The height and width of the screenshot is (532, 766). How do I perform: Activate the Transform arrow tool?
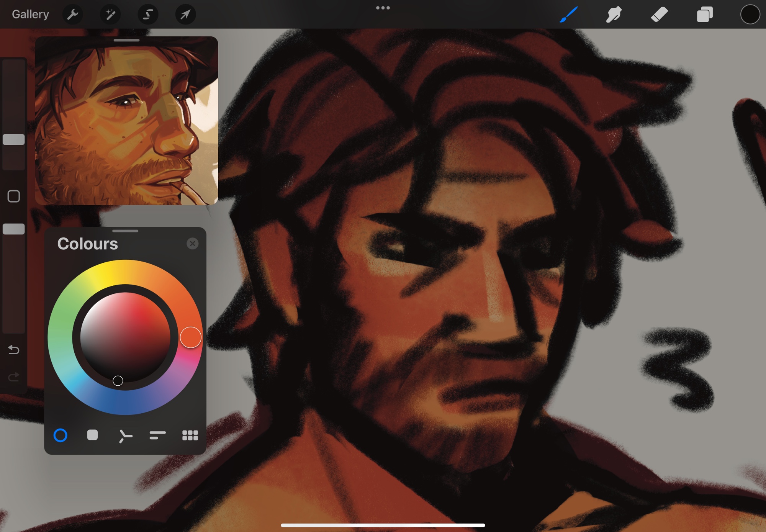click(185, 15)
